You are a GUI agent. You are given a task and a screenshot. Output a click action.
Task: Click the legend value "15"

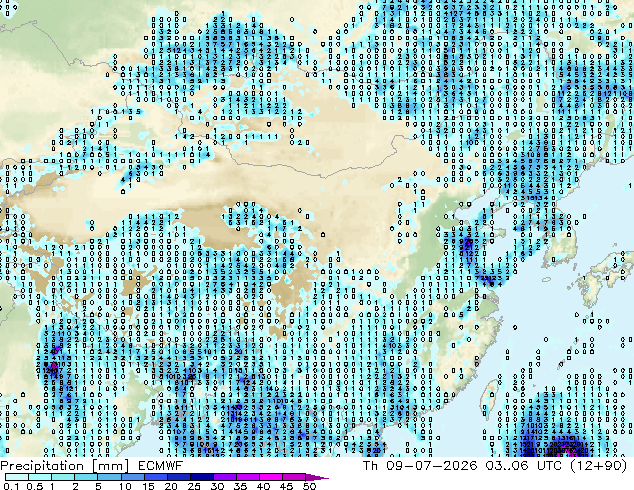pos(148,486)
